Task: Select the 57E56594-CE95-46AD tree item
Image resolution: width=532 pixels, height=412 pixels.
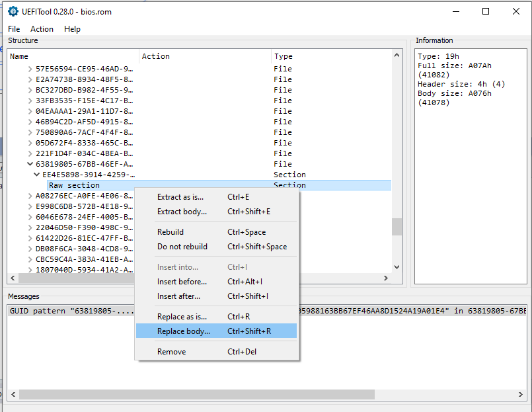Action: click(84, 69)
